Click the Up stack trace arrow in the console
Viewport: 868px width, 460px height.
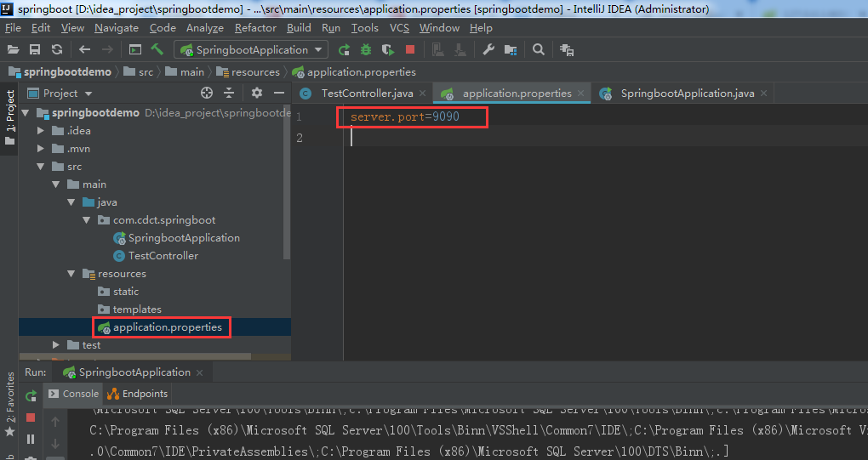pyautogui.click(x=55, y=422)
